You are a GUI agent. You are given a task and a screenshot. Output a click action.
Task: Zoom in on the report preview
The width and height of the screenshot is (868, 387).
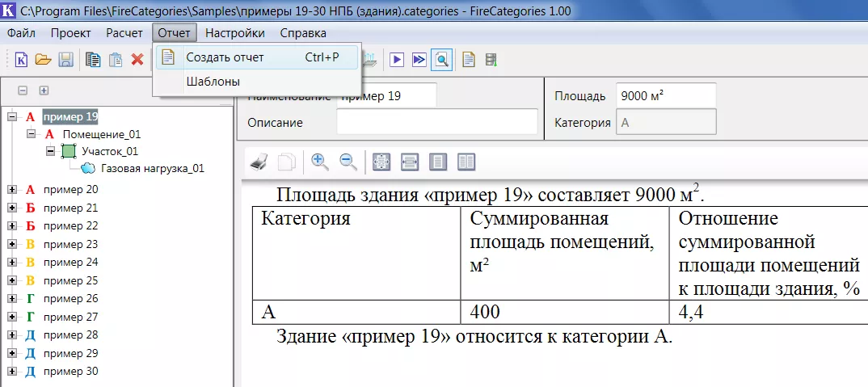pos(320,162)
